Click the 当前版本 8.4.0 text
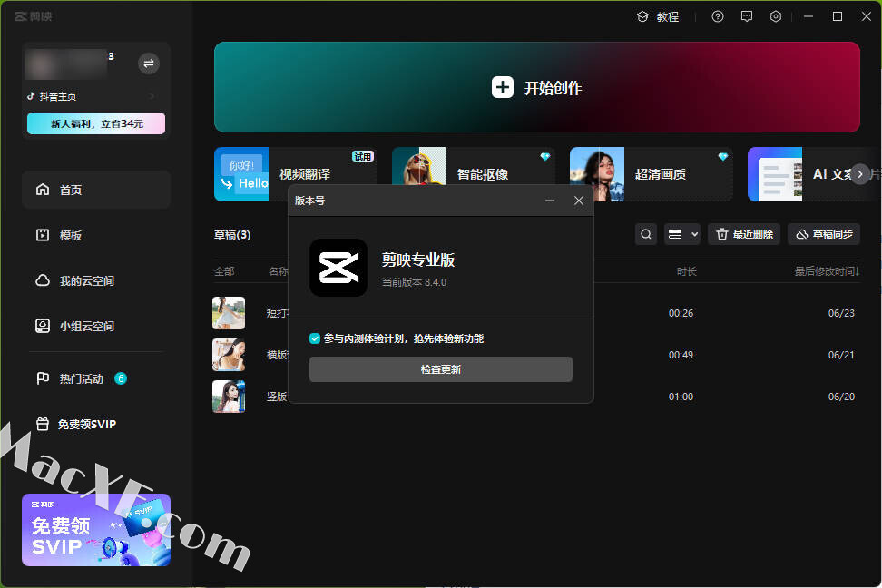 pos(414,282)
